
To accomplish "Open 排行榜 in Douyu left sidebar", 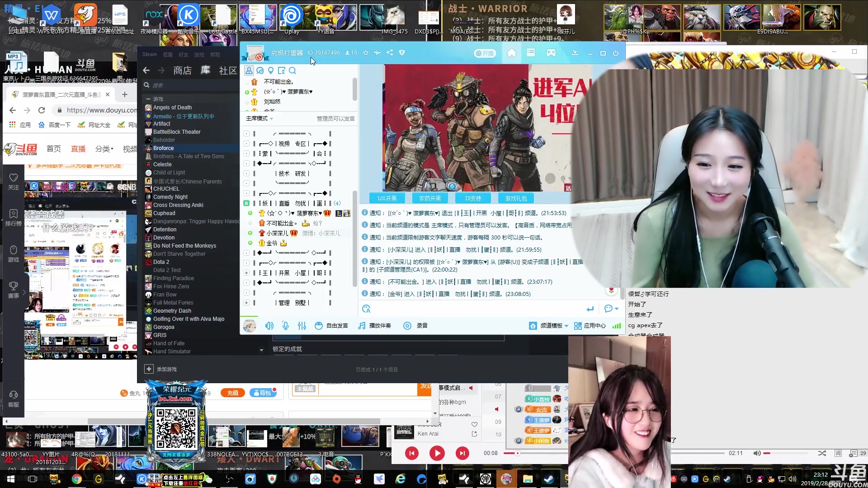I will click(x=14, y=218).
